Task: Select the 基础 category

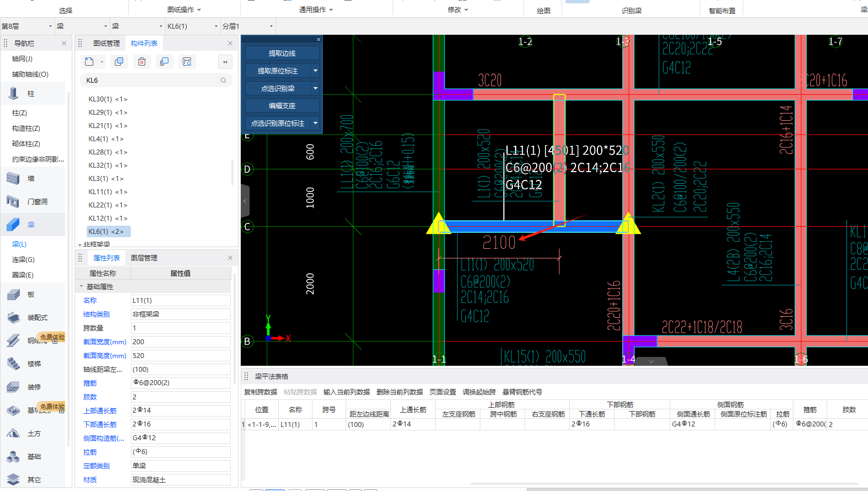Action: point(34,457)
